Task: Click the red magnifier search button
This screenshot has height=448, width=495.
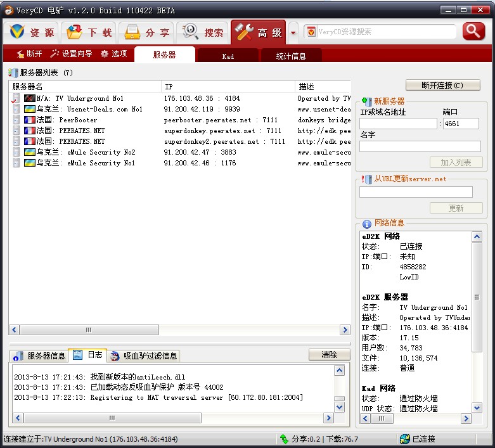Action: coord(473,31)
